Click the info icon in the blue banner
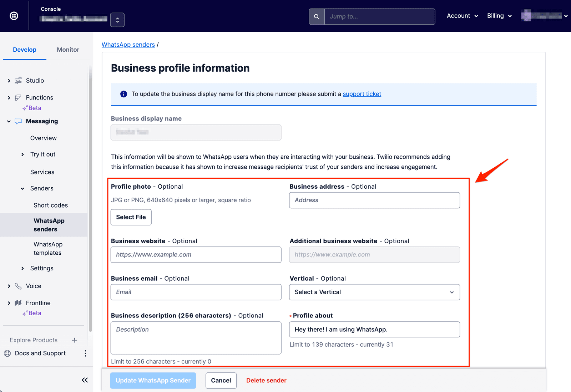The image size is (571, 392). pos(123,94)
